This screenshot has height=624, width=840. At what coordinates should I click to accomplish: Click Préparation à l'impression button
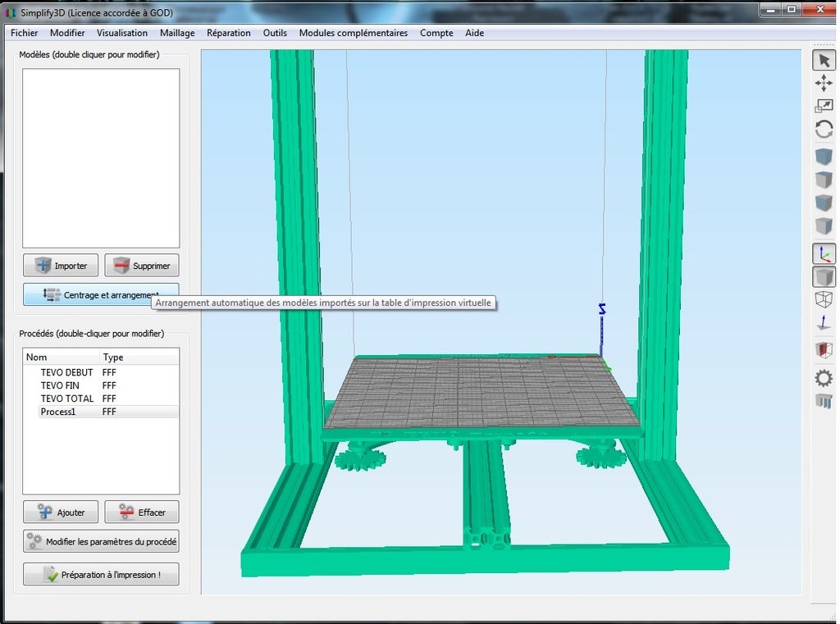point(101,574)
